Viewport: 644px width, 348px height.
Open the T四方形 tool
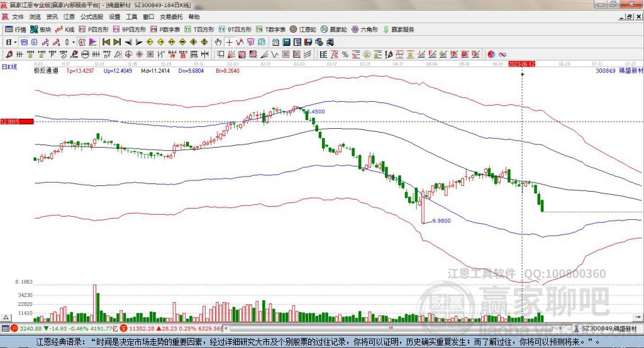pos(199,30)
